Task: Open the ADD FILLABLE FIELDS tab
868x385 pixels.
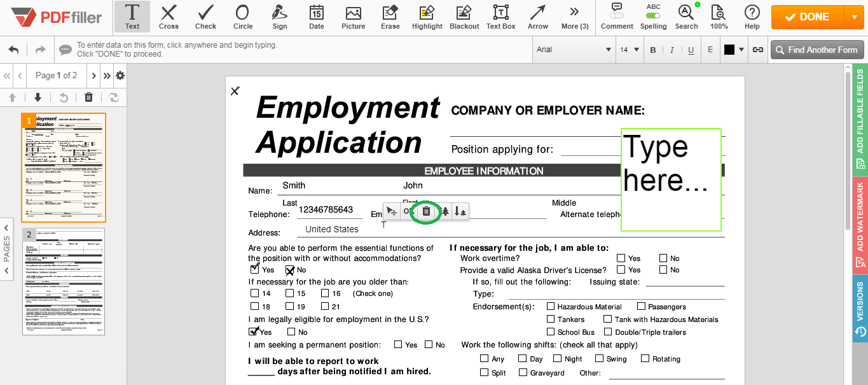Action: pyautogui.click(x=860, y=120)
